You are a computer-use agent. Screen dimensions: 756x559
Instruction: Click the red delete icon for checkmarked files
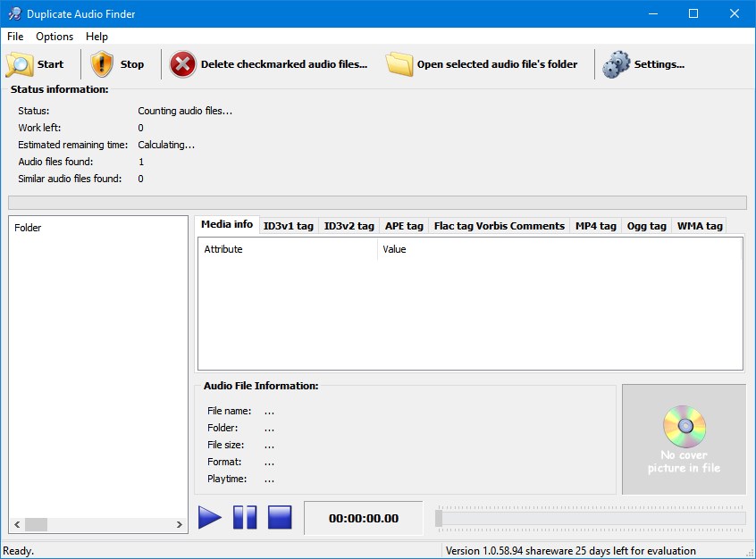tap(181, 63)
